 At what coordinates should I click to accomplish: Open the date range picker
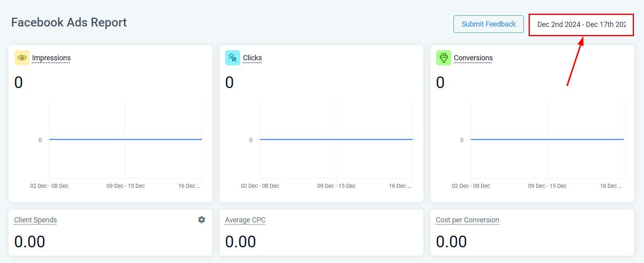click(581, 25)
